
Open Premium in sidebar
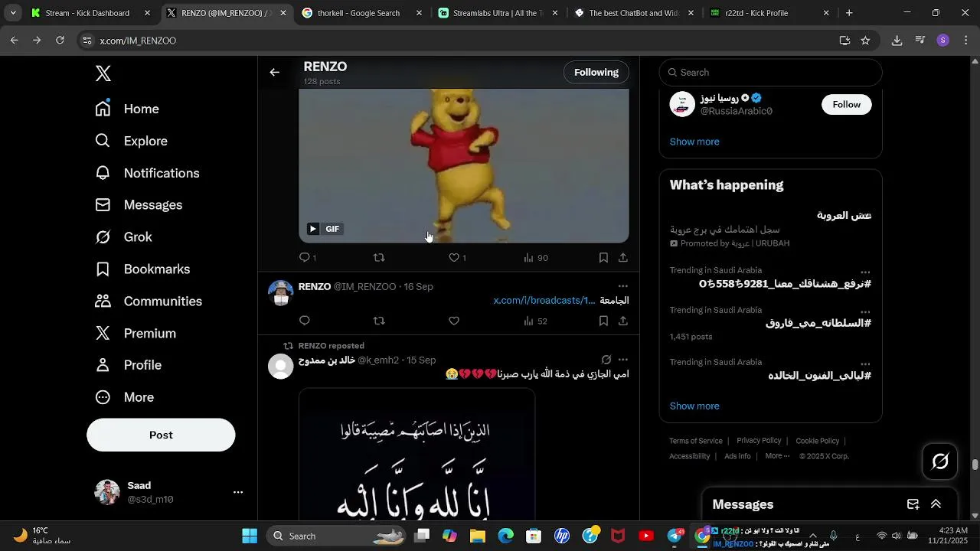point(136,334)
